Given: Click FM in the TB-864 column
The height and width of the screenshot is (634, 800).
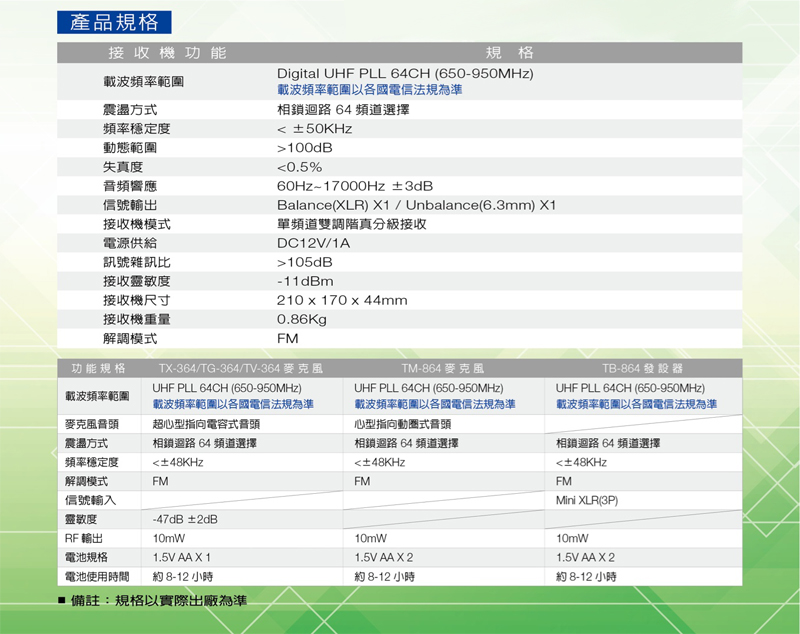Looking at the screenshot, I should 564,481.
